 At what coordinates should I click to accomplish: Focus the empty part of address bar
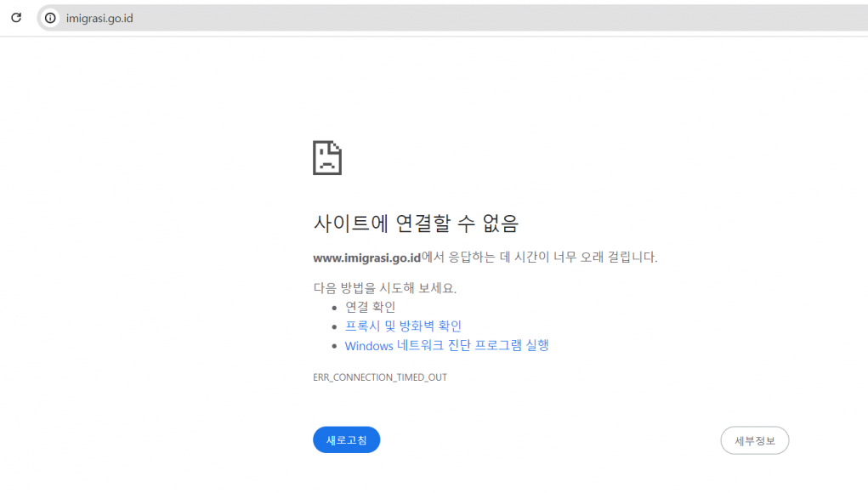[510, 18]
